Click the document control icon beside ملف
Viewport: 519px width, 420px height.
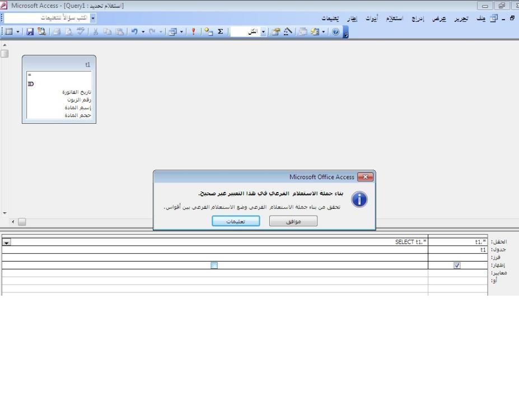click(x=493, y=18)
